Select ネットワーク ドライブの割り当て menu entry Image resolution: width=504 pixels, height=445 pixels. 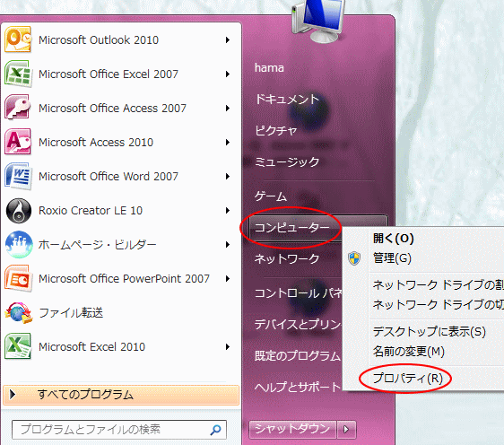[439, 285]
